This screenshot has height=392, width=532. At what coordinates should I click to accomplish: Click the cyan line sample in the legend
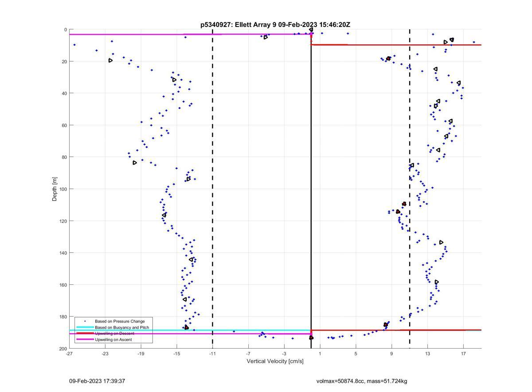point(85,327)
